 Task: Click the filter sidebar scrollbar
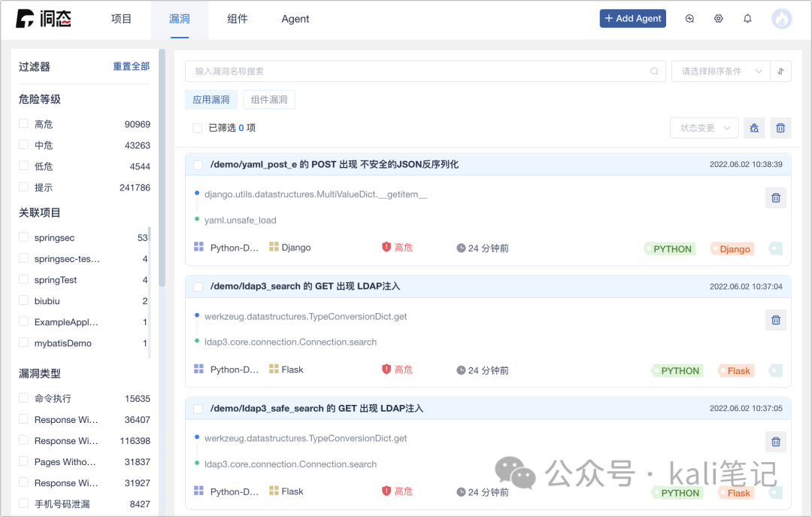pos(162,168)
